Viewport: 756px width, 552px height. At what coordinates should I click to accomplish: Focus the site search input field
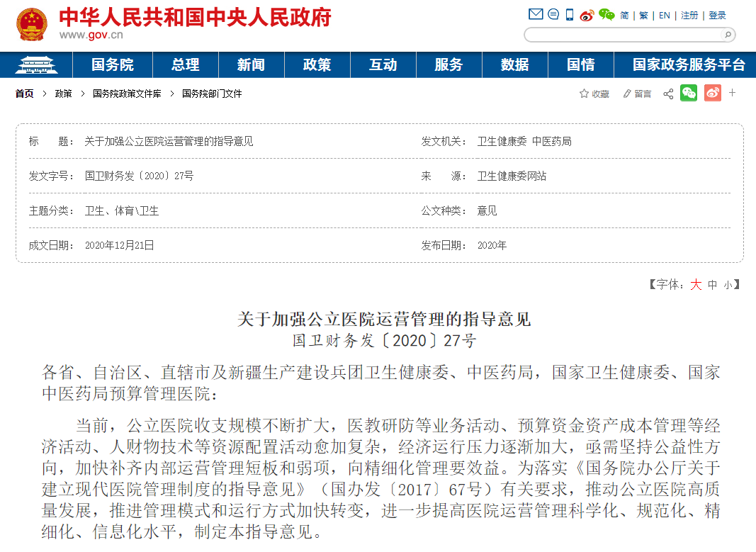point(623,35)
